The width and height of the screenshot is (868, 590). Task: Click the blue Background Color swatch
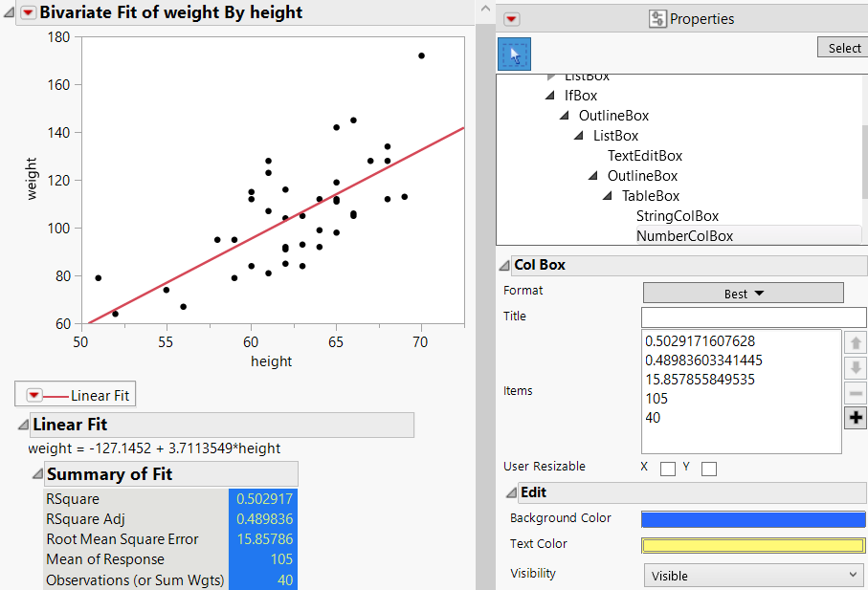(753, 517)
